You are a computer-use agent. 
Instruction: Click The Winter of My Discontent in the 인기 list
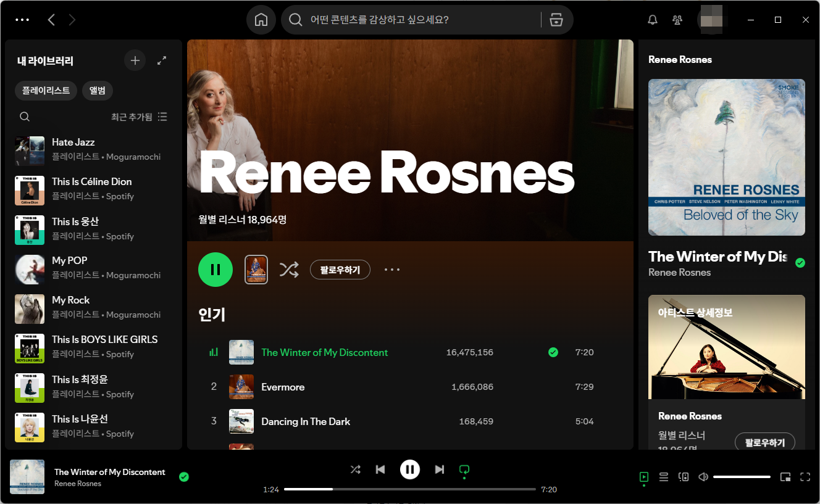325,352
